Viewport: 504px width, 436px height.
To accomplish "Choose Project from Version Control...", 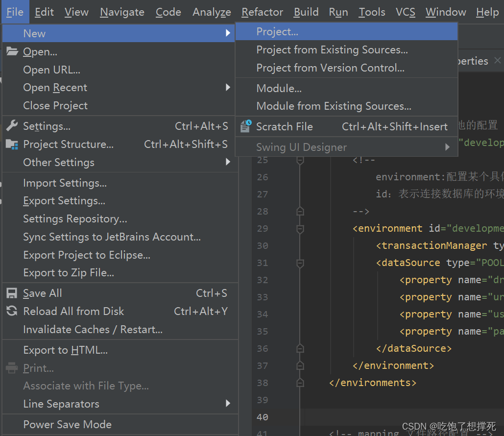I will tap(346, 68).
